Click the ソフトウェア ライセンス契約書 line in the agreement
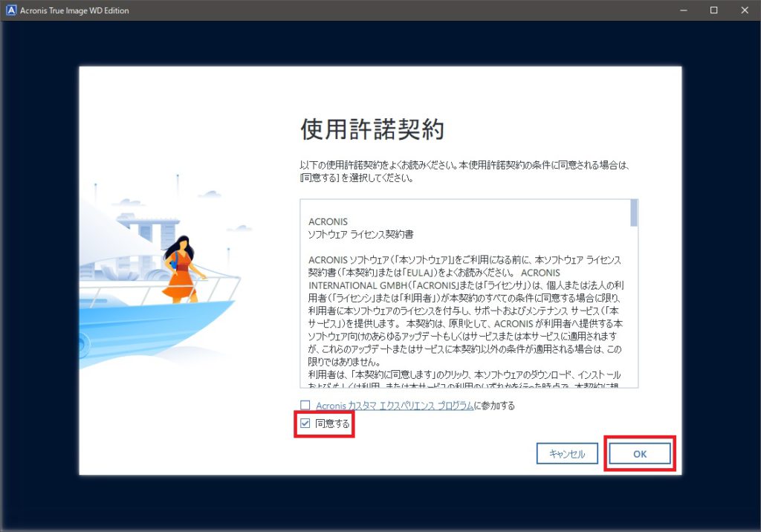 tap(360, 235)
